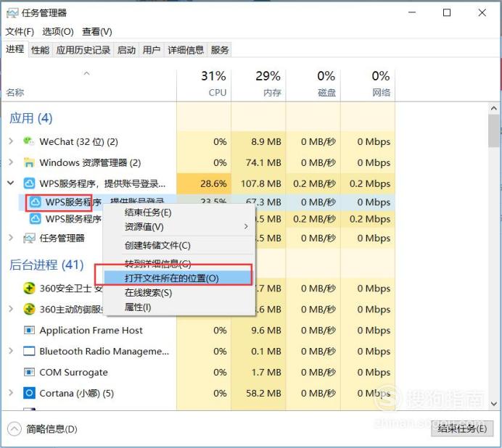Viewport: 502px width, 448px height.
Task: Switch to the 性能 tab
Action: click(41, 50)
